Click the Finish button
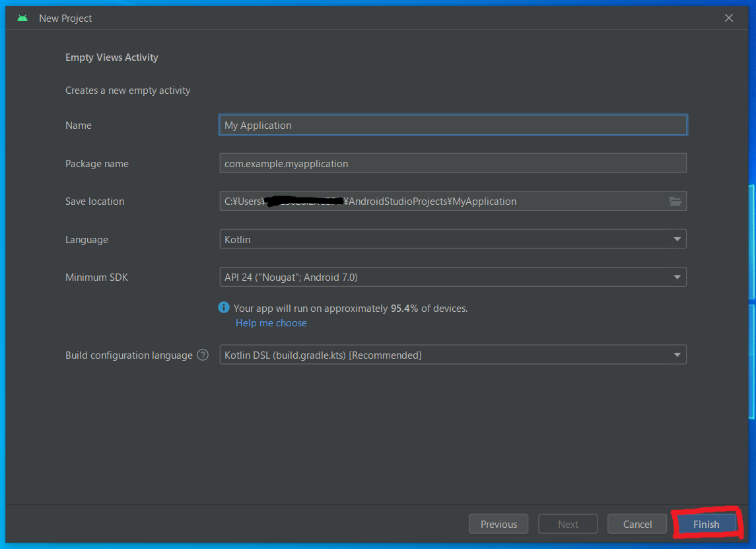 click(706, 524)
